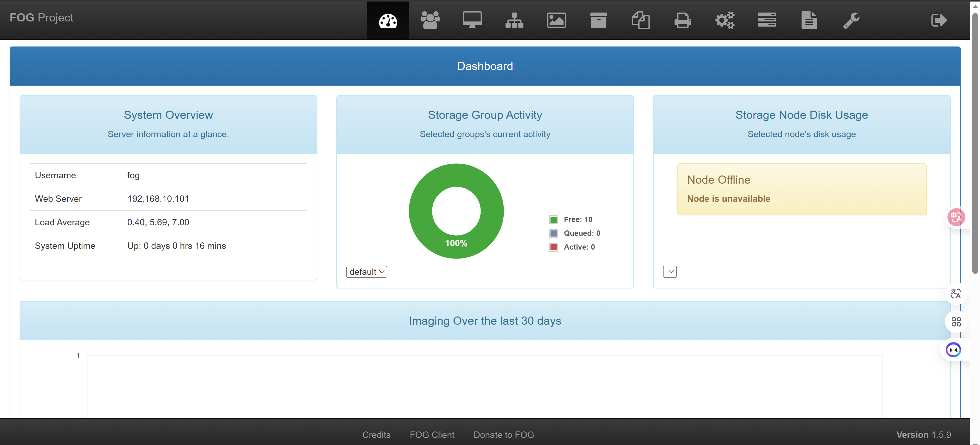
Task: Open the empty storage node dropdown
Action: click(x=670, y=271)
